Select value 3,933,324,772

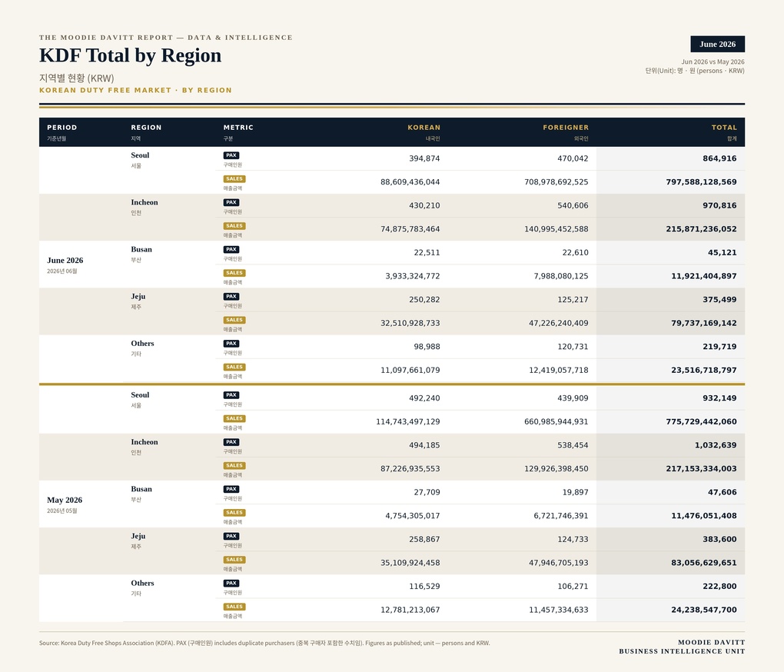tap(413, 276)
